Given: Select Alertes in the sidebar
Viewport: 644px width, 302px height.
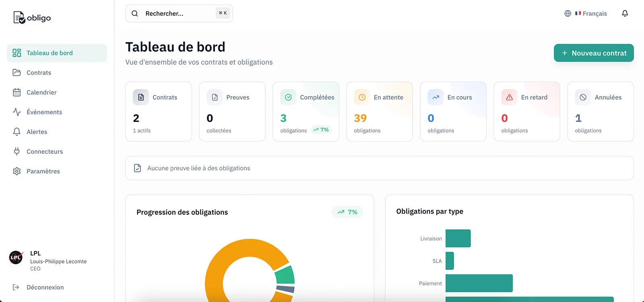Looking at the screenshot, I should (x=37, y=132).
